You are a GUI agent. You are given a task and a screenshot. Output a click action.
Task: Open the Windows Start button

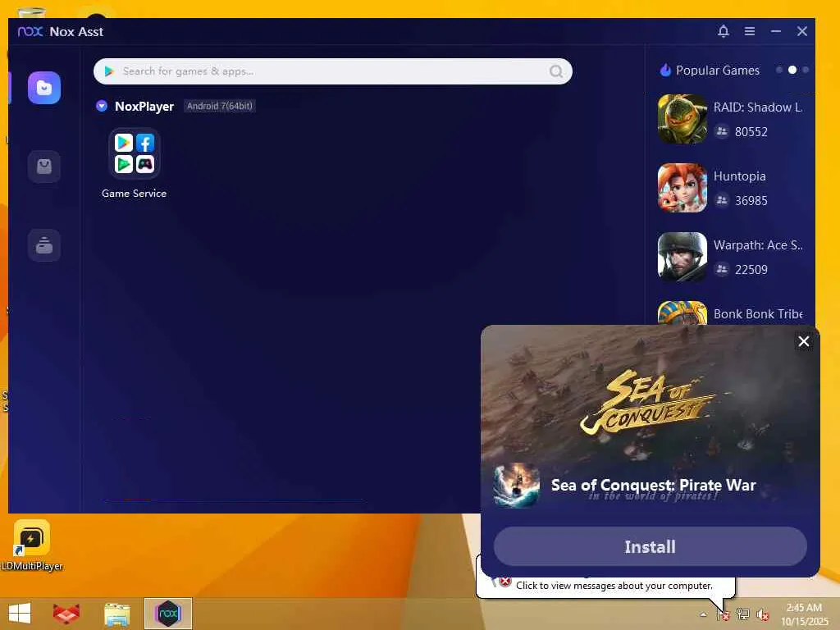[20, 614]
